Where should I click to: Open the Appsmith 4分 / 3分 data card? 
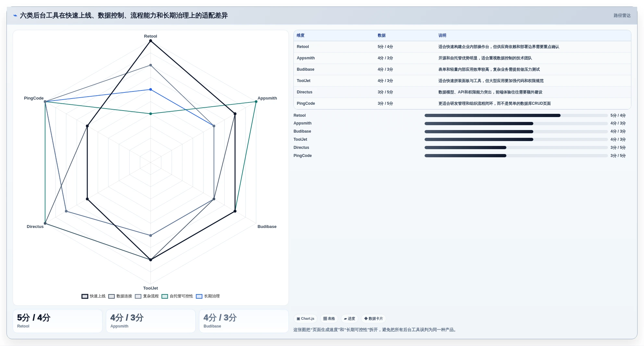(151, 321)
